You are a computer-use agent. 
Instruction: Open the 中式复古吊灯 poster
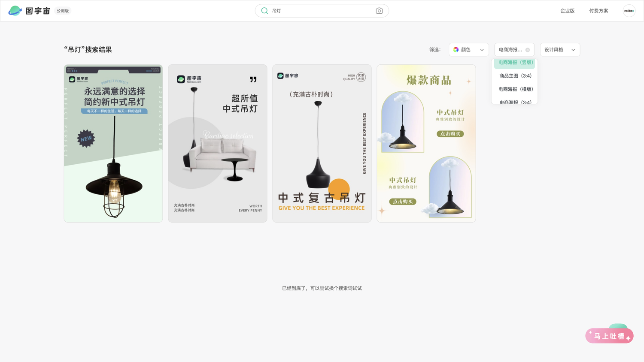pos(322,143)
